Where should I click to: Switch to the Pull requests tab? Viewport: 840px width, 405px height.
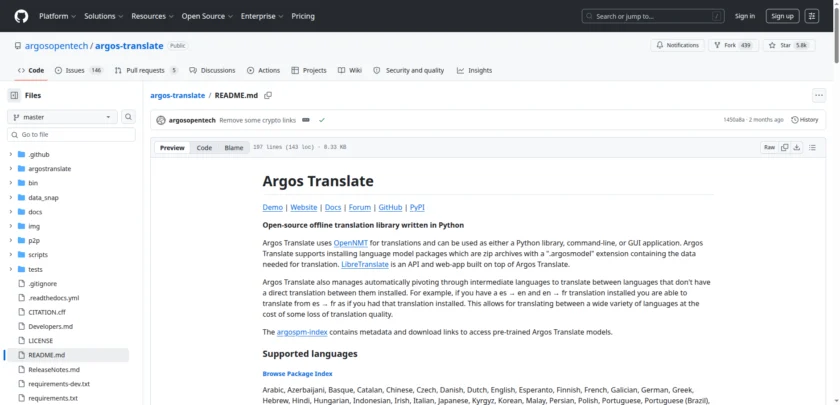point(146,70)
